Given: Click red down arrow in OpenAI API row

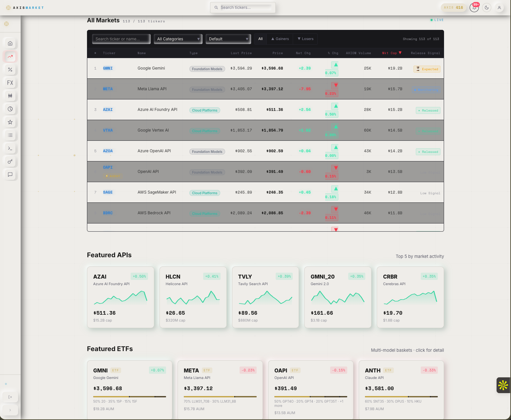Looking at the screenshot, I should tap(335, 168).
